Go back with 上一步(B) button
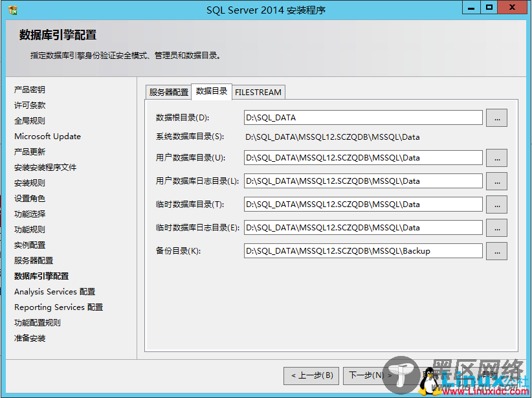This screenshot has width=532, height=398. coord(311,375)
